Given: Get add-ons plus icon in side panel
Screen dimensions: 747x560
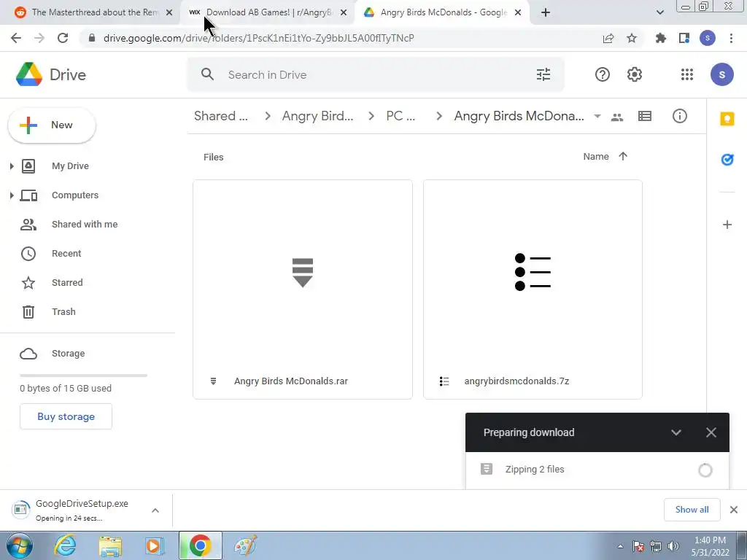Looking at the screenshot, I should [x=727, y=225].
